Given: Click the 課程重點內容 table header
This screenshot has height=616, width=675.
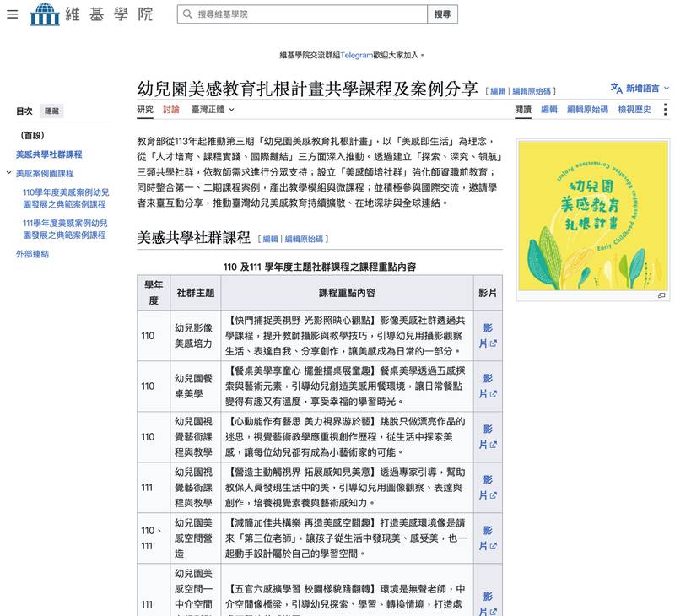Looking at the screenshot, I should (x=347, y=293).
